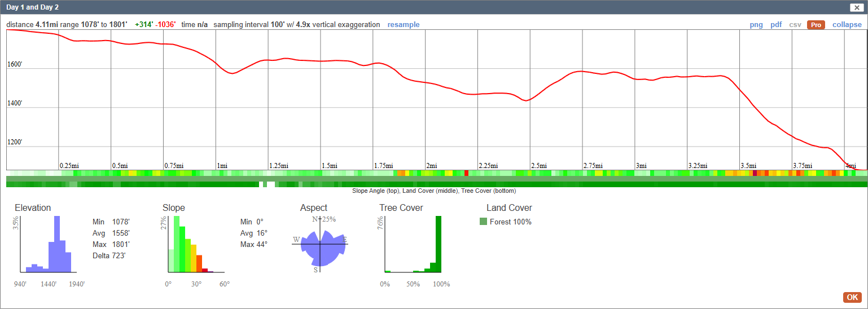Click the resample link
868x309 pixels.
tap(404, 25)
